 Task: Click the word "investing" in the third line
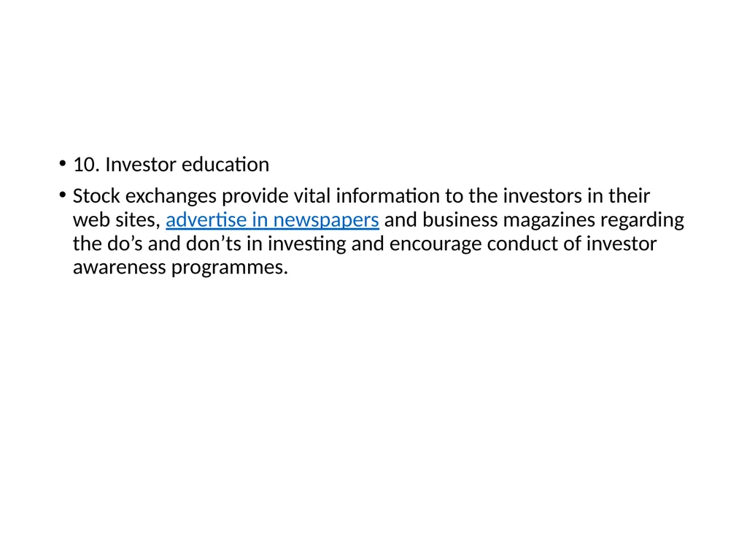pos(307,245)
